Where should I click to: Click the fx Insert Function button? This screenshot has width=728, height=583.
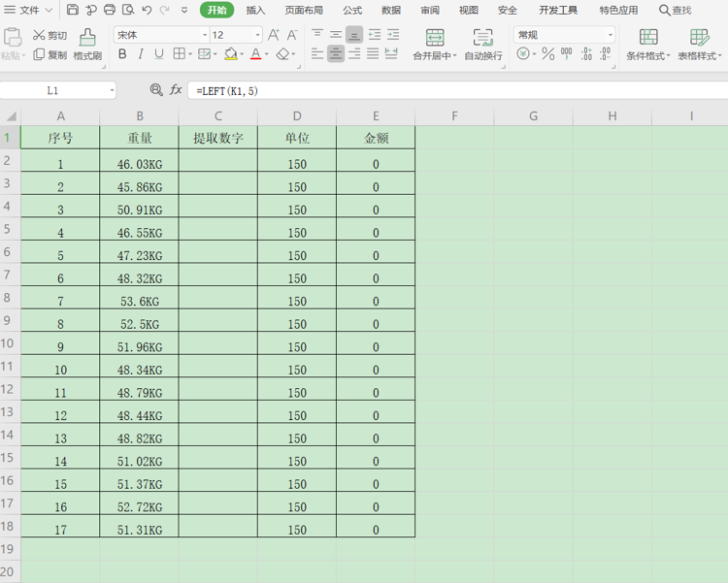176,89
